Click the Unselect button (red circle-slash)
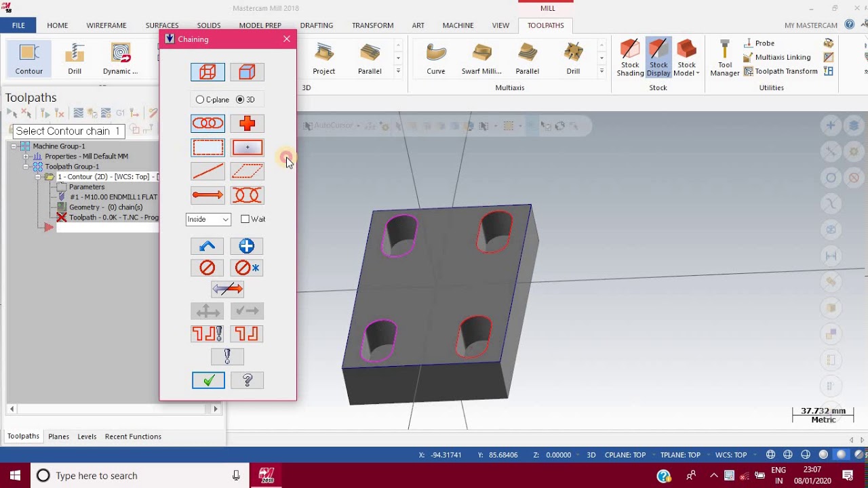The image size is (868, 488). tap(208, 268)
